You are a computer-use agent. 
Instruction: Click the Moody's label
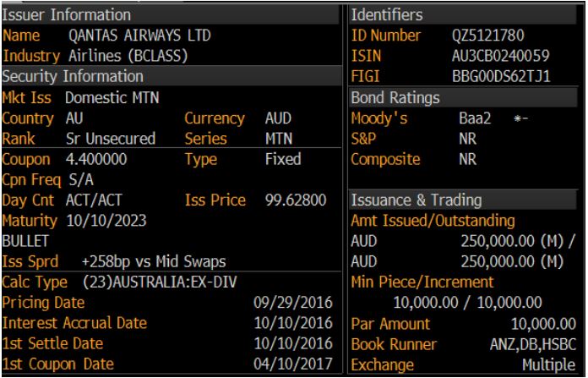click(x=379, y=118)
